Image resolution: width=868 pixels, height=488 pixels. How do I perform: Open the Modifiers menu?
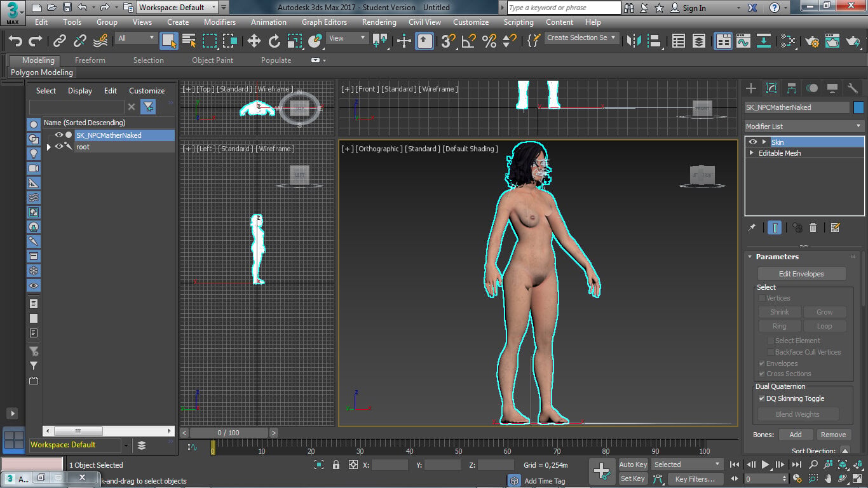point(219,22)
